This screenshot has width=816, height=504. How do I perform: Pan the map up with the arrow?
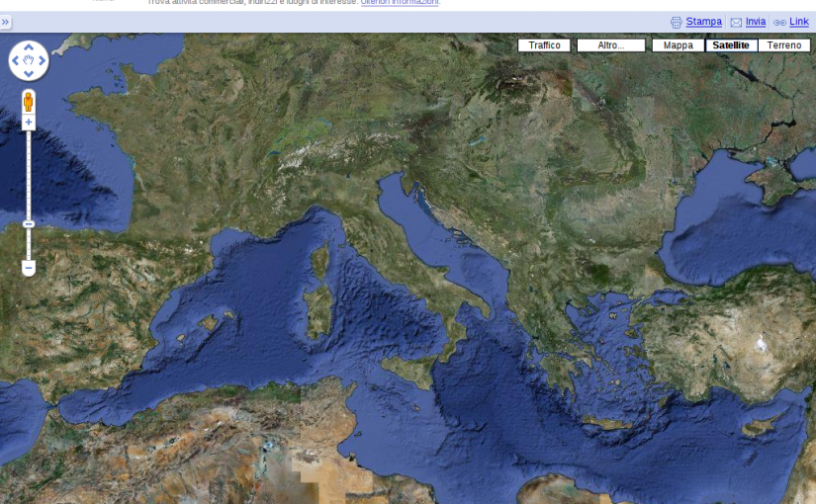click(29, 47)
